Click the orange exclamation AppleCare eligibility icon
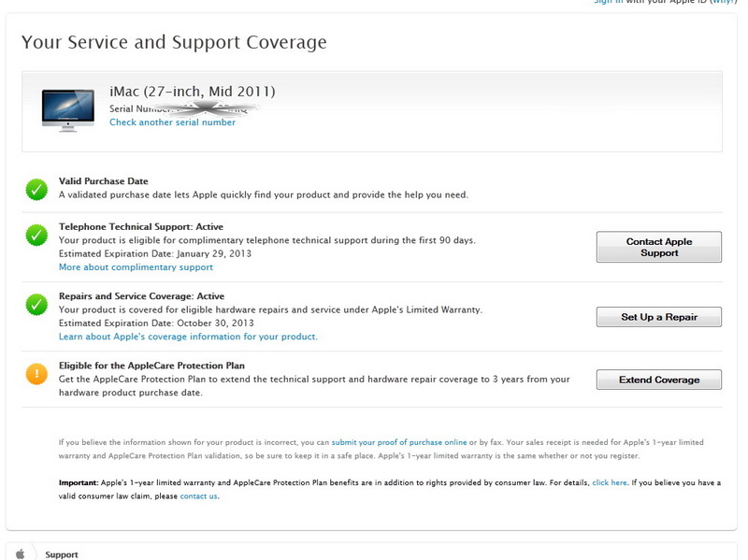 click(36, 373)
